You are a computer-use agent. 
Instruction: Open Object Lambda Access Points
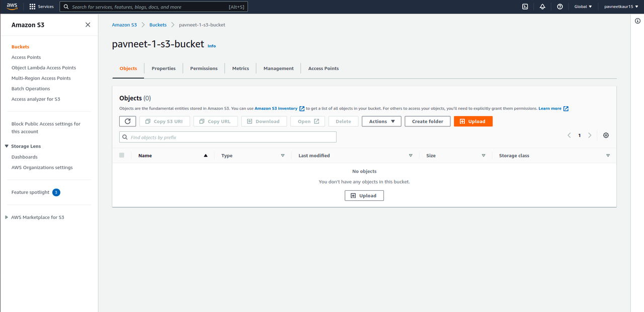pyautogui.click(x=44, y=68)
